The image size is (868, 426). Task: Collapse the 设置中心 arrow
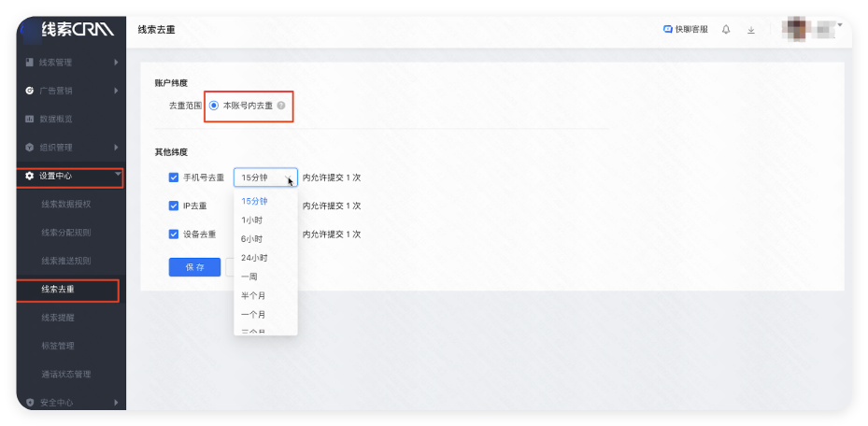pos(118,175)
